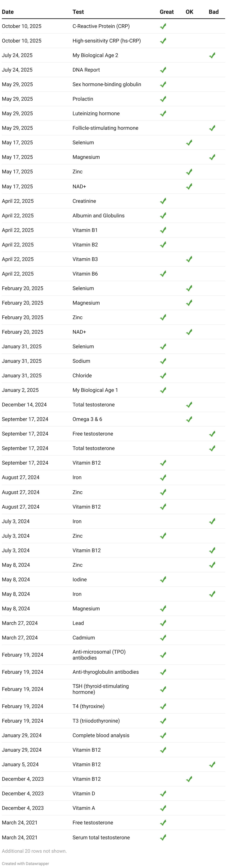The width and height of the screenshot is (227, 868).
Task: Click the Test column header
Action: click(78, 12)
